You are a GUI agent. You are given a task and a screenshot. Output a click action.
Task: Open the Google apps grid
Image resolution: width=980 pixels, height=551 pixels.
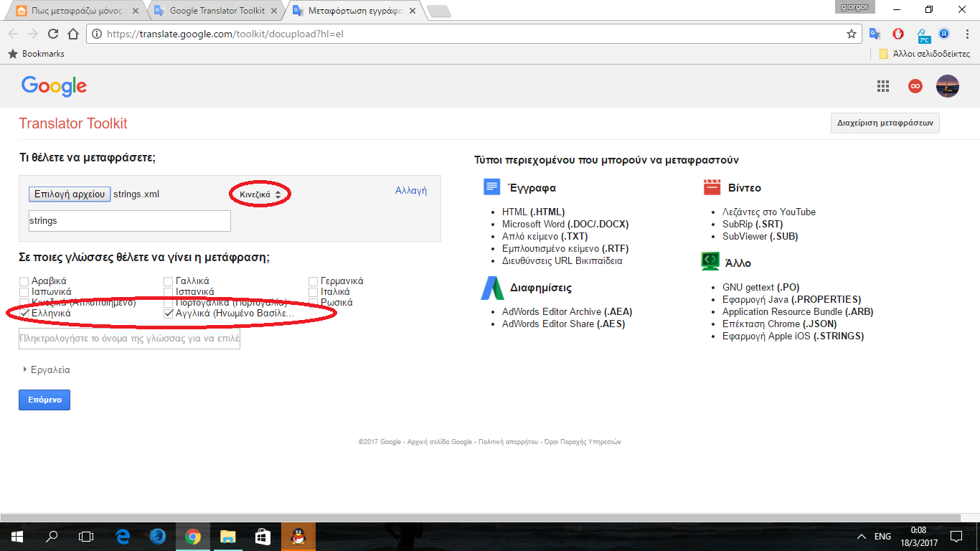point(883,86)
